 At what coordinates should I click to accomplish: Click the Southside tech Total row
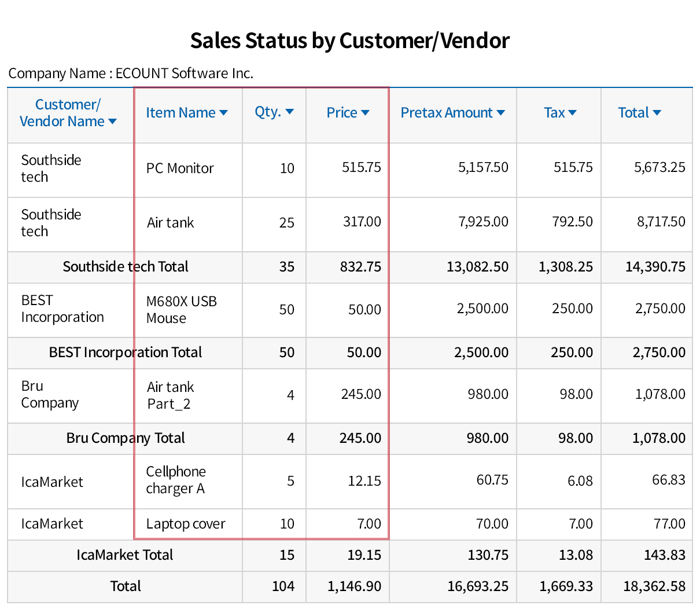(x=125, y=267)
